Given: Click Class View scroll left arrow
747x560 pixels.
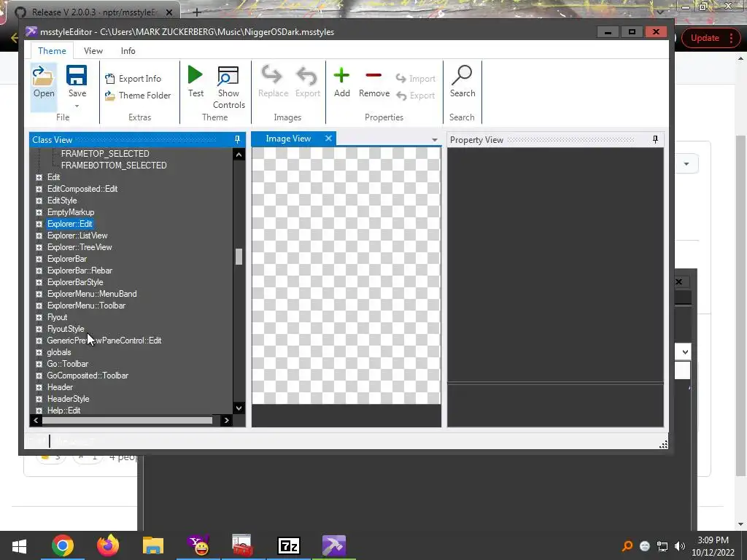Looking at the screenshot, I should [36, 420].
